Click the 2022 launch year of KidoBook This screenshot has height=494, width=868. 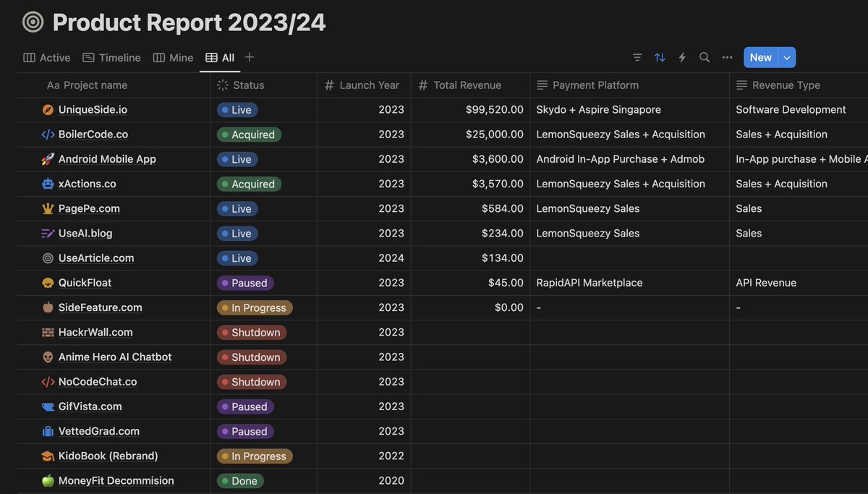point(364,456)
